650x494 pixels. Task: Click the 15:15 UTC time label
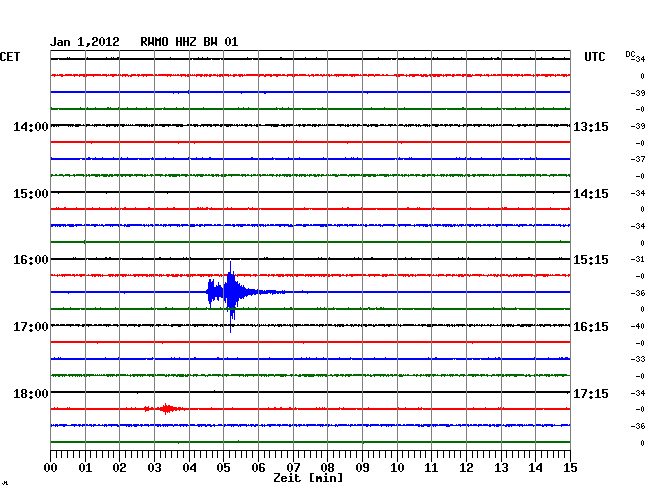tap(591, 260)
